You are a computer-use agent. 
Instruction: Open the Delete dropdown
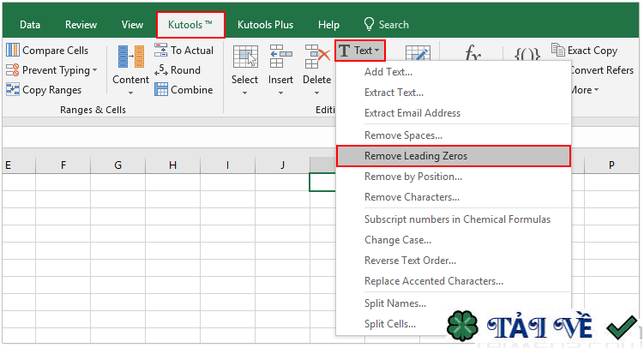316,91
